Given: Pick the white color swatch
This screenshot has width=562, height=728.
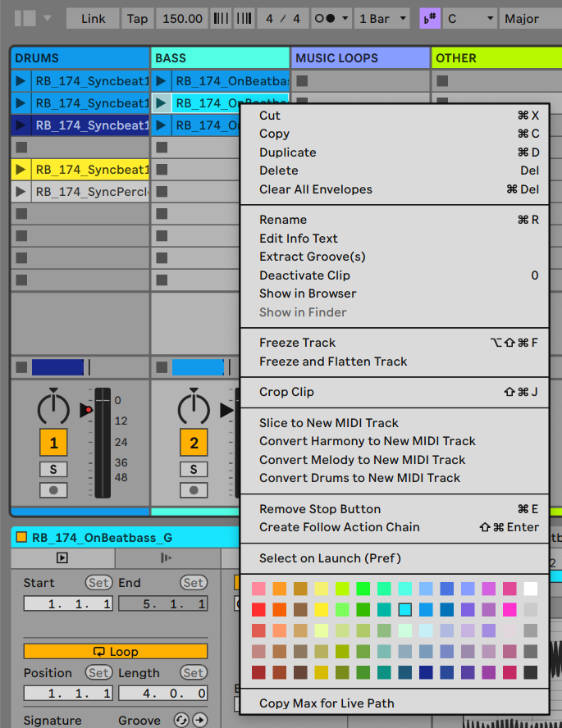Looking at the screenshot, I should 530,589.
